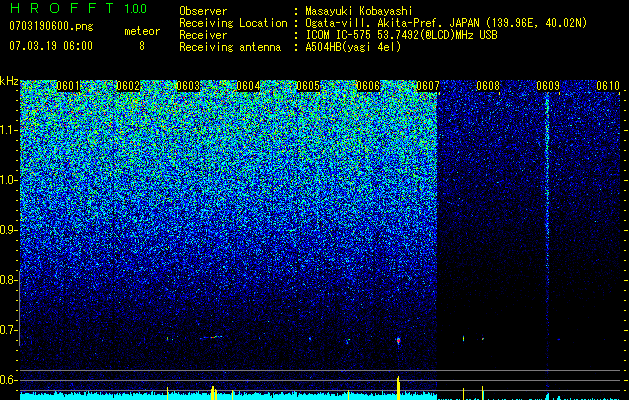629x400 pixels.
Task: Click the ICOM IC-575 receiver frequency text
Action: tap(401, 35)
